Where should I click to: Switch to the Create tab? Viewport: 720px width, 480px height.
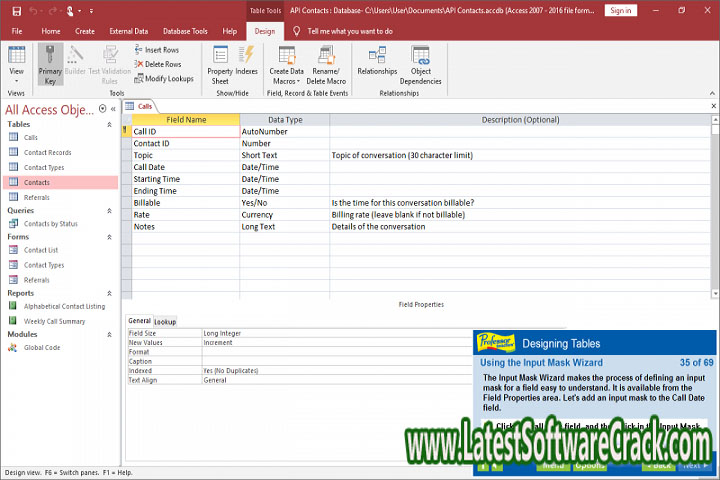point(85,31)
